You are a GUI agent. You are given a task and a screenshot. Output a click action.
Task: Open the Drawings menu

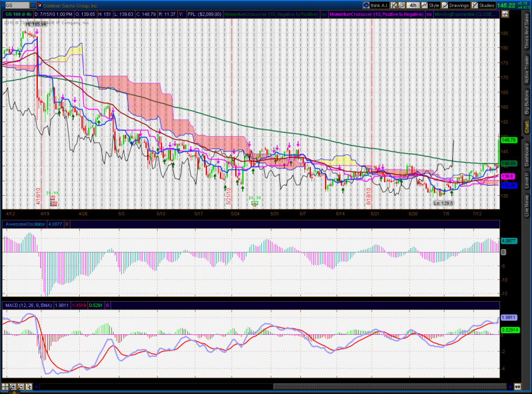455,5
